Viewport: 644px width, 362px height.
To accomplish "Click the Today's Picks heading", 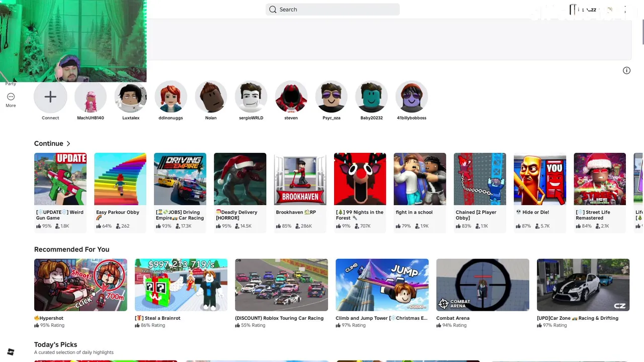I will [x=55, y=345].
